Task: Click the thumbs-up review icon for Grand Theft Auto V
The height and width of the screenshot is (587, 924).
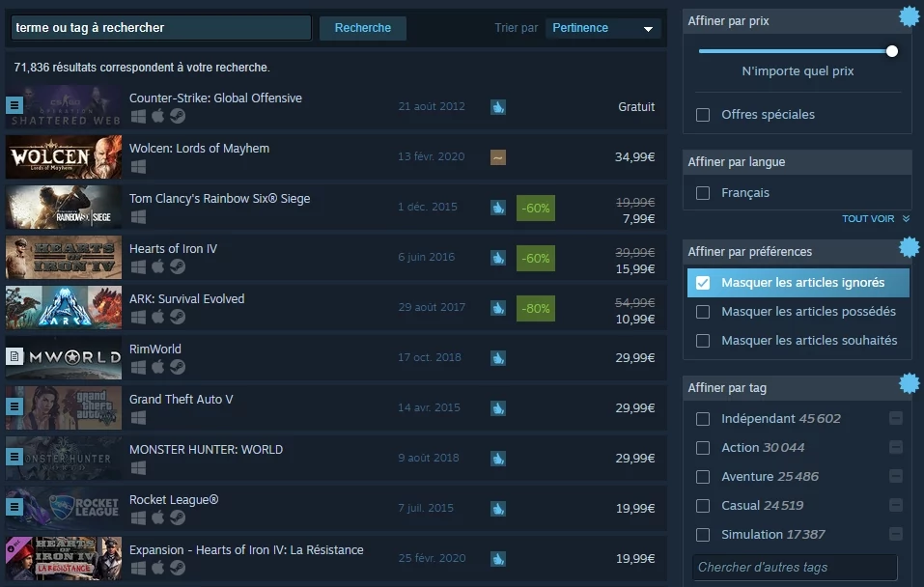Action: click(498, 407)
